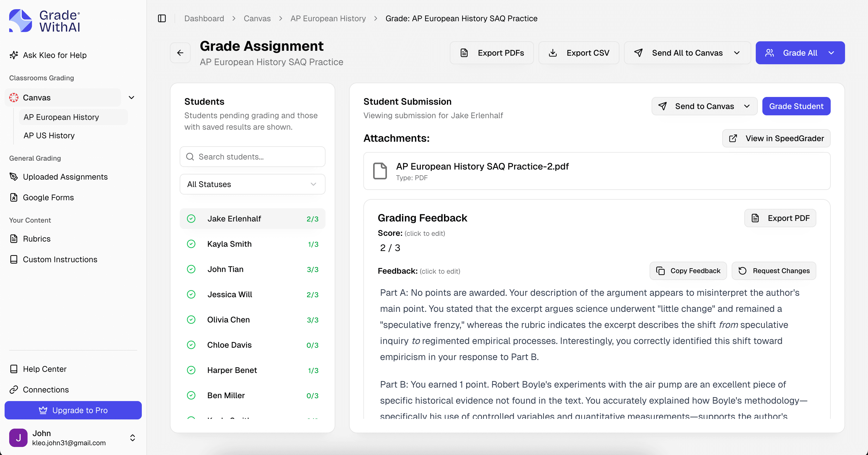Click the Copy Feedback clipboard icon
Image resolution: width=868 pixels, height=455 pixels.
tap(660, 271)
